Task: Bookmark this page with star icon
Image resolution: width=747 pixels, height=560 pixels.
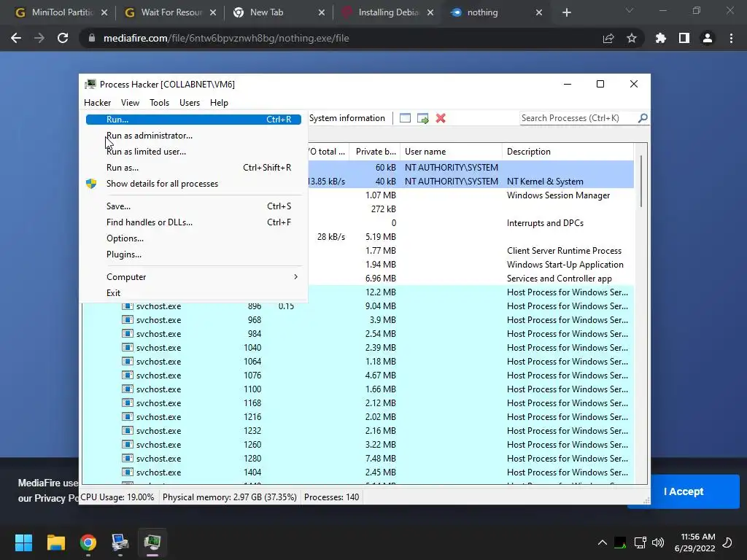Action: click(x=632, y=38)
